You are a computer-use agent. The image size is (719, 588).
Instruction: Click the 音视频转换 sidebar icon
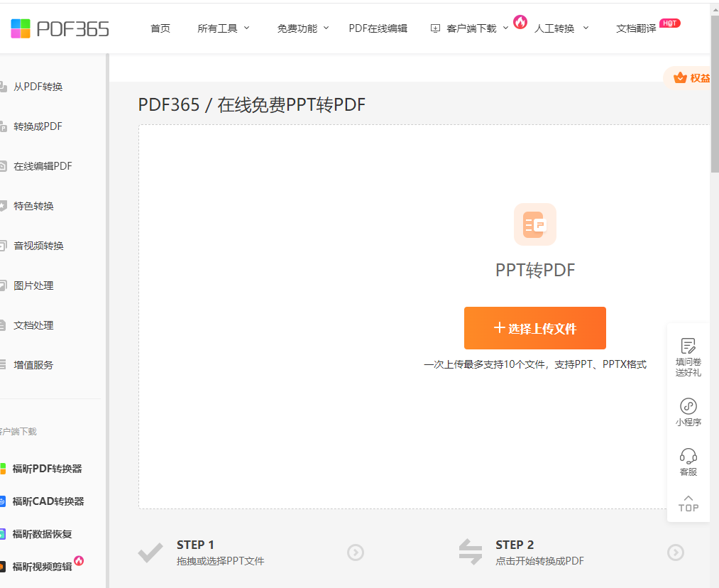(x=3, y=246)
